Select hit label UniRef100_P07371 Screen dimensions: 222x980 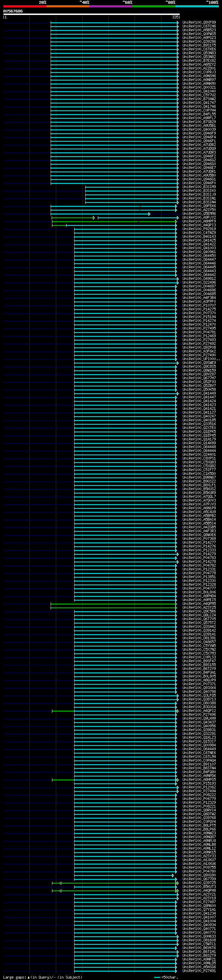(x=199, y=684)
